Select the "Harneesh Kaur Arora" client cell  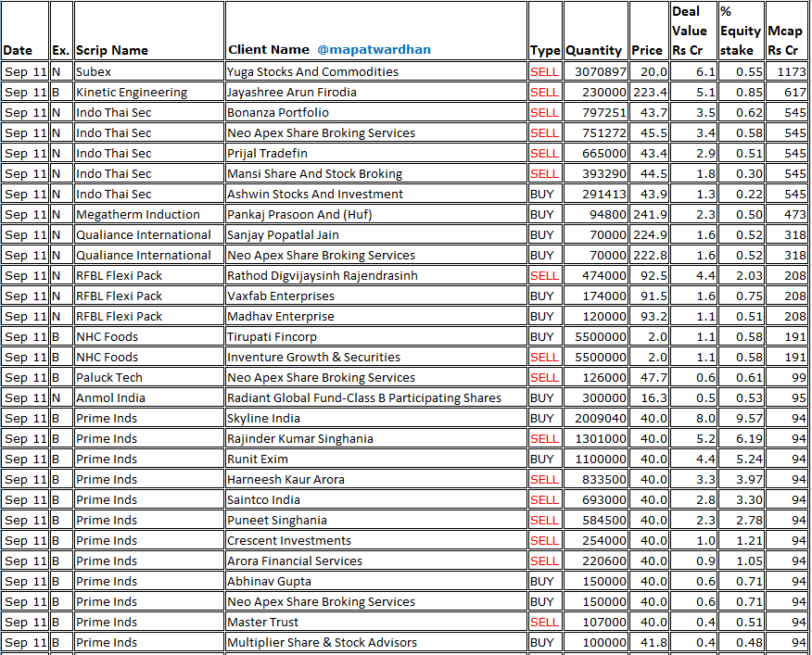point(376,480)
